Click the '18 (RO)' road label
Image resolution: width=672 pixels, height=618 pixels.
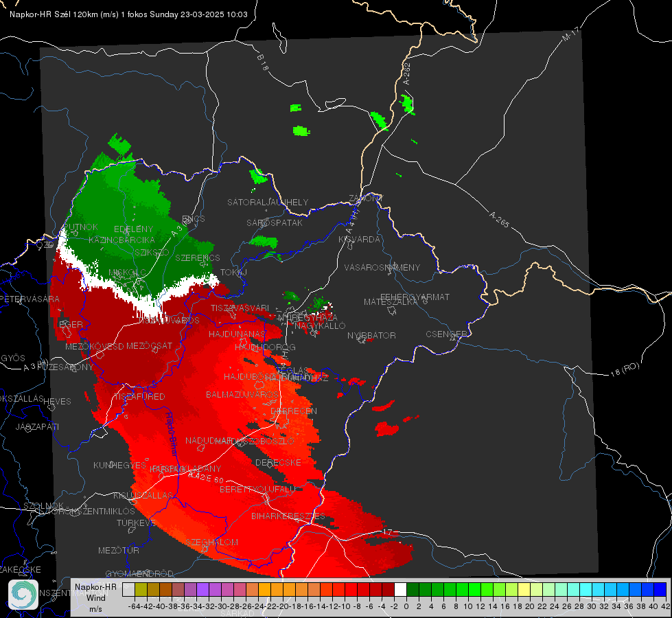[625, 369]
